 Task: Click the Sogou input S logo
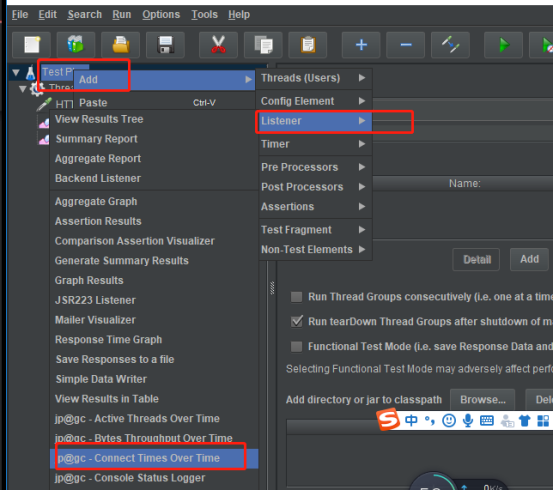coord(388,420)
